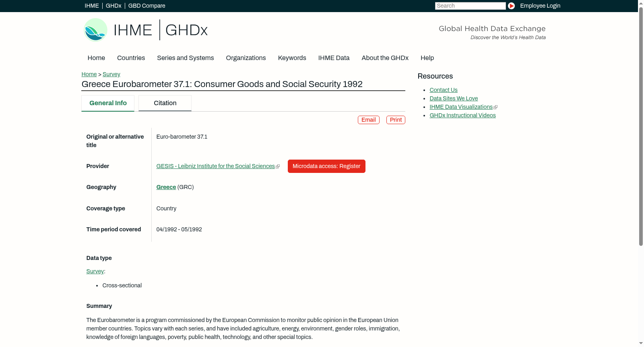Viewport: 644px width, 347px height.
Task: Click the Cross-sectional list item
Action: point(122,286)
